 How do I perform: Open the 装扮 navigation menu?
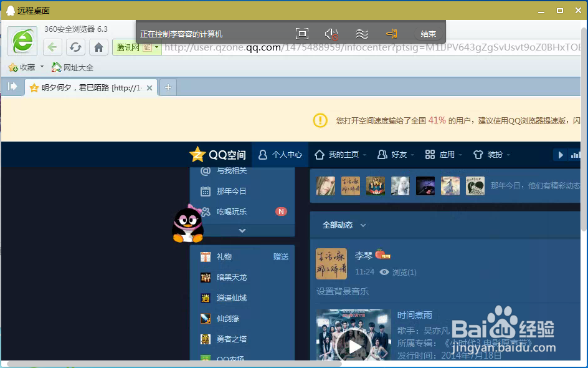coord(491,155)
